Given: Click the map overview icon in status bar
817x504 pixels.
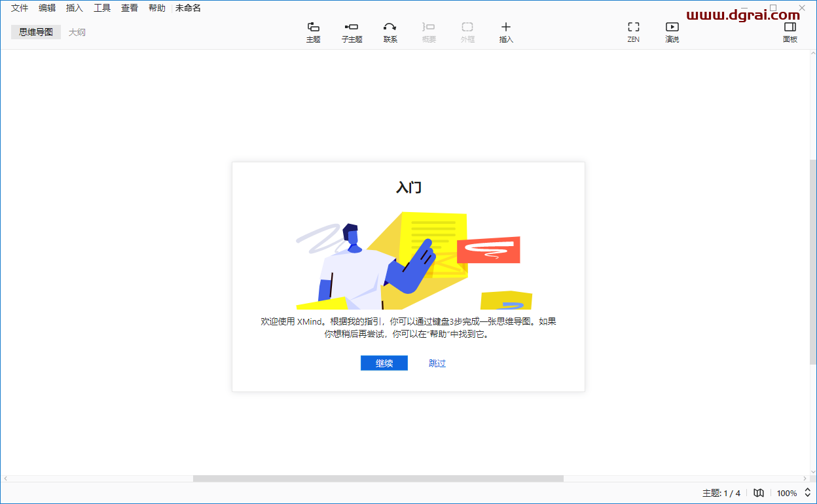Looking at the screenshot, I should pyautogui.click(x=759, y=493).
